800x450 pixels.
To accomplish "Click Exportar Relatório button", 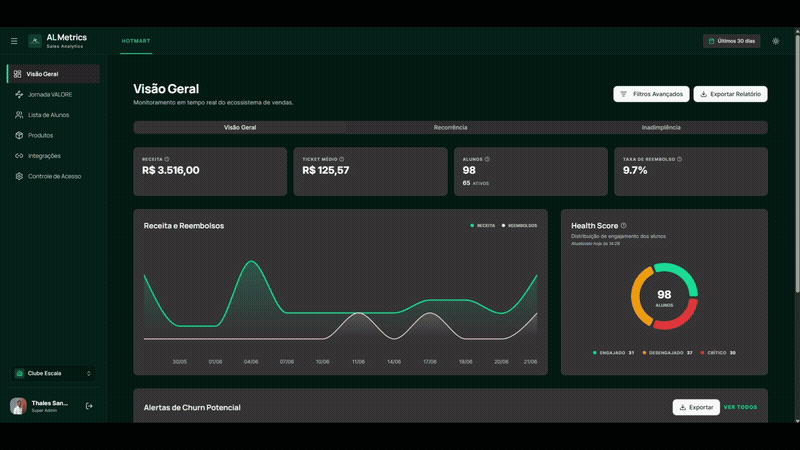I will 730,94.
